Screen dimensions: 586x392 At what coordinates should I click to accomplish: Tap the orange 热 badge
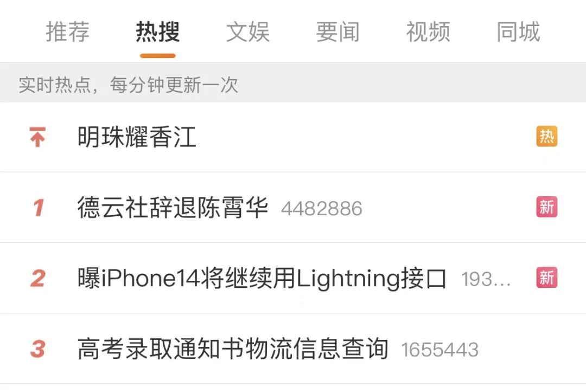pos(547,136)
